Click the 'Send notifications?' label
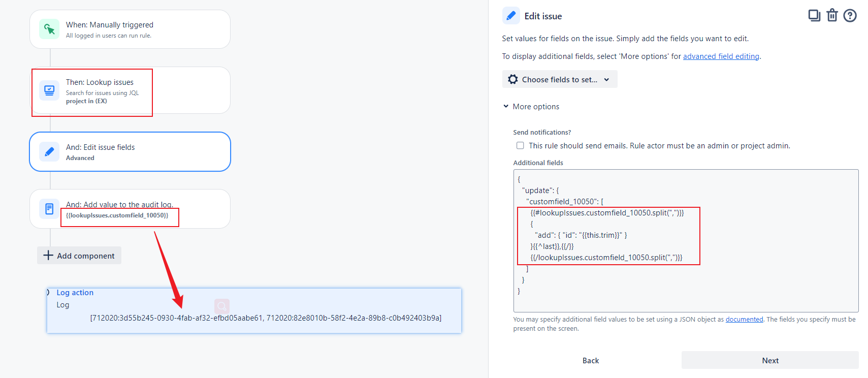The height and width of the screenshot is (378, 868). tap(542, 132)
